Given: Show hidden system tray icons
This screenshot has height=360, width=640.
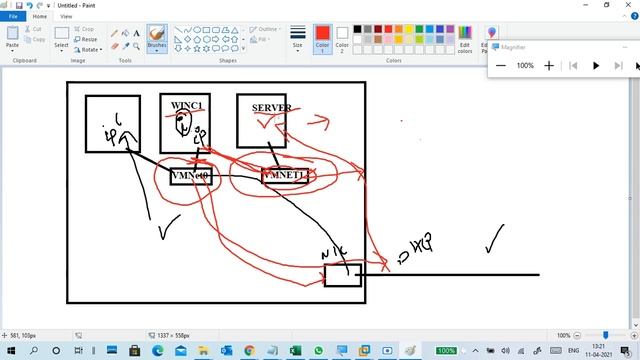Looking at the screenshot, I should click(x=476, y=351).
